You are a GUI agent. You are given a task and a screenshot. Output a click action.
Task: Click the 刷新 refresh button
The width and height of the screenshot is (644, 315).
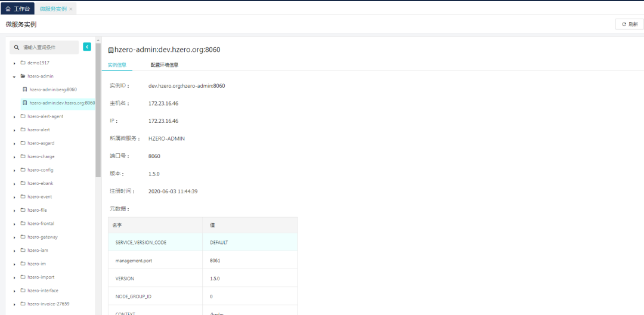point(629,24)
